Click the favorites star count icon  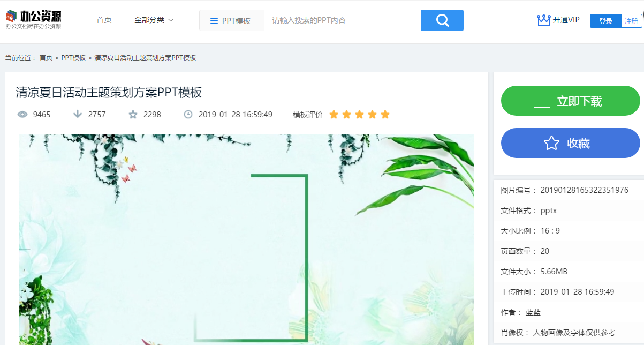133,114
